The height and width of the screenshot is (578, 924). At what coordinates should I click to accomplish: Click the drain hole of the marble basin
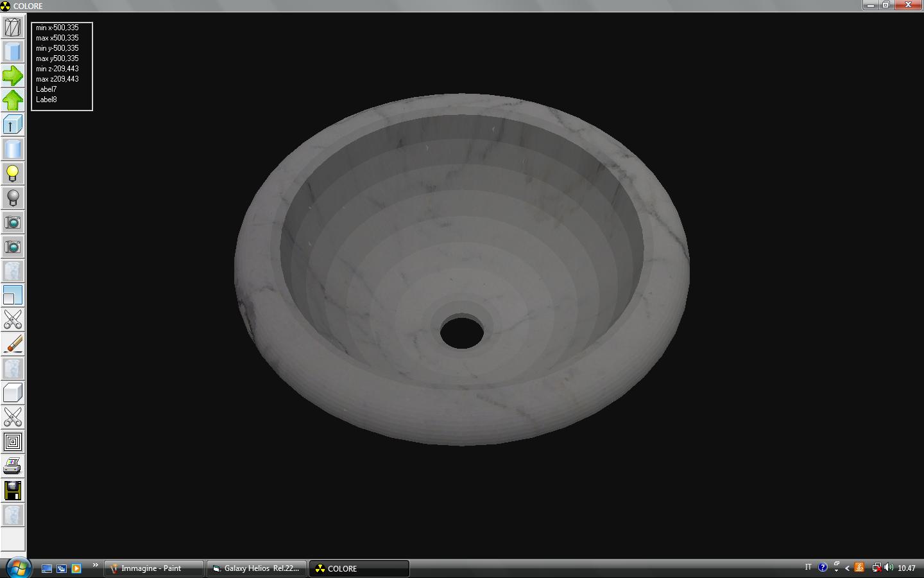[462, 331]
